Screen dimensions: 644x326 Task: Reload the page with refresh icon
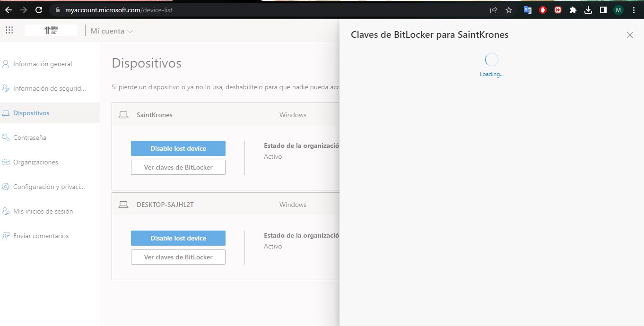pyautogui.click(x=39, y=9)
